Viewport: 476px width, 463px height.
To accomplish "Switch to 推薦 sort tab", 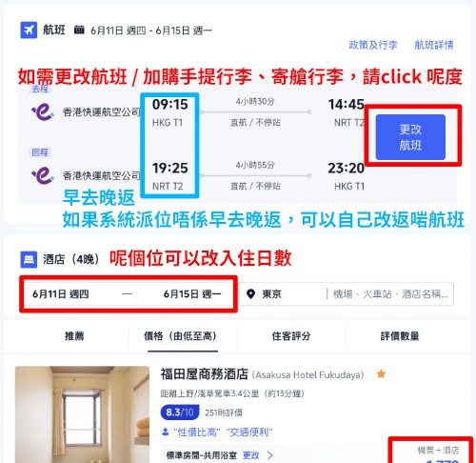I will (74, 336).
